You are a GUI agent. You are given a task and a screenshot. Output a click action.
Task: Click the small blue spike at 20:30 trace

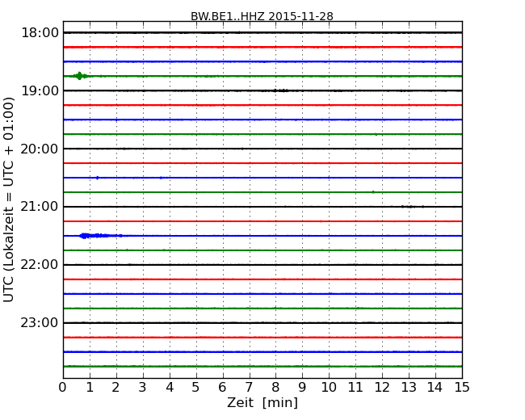click(98, 178)
